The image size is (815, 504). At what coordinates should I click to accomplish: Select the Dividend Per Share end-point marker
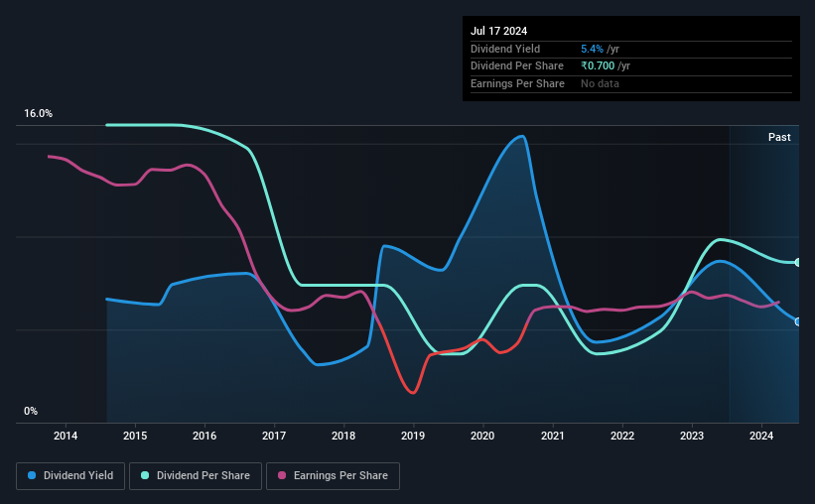tap(798, 262)
